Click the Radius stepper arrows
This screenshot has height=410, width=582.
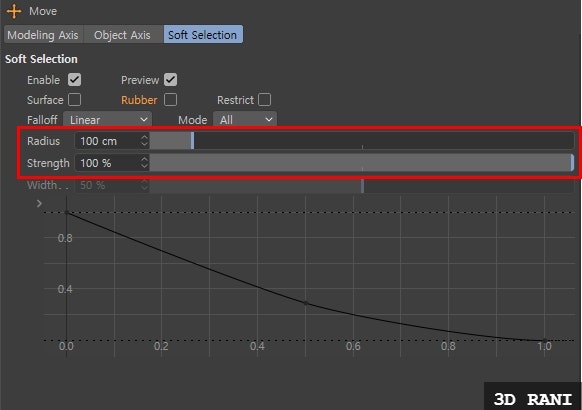pos(144,141)
